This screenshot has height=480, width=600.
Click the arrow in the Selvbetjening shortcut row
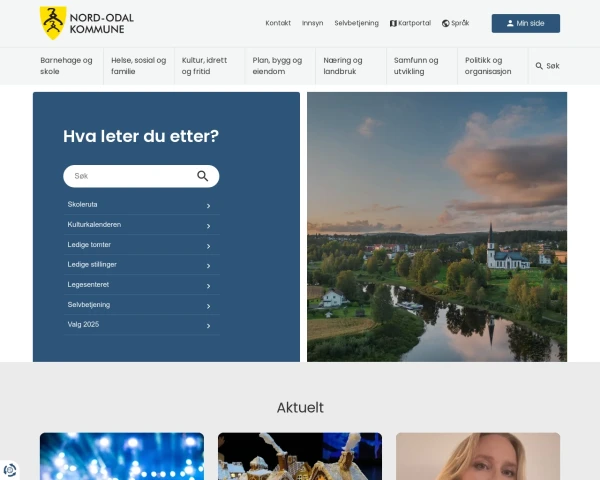point(209,306)
